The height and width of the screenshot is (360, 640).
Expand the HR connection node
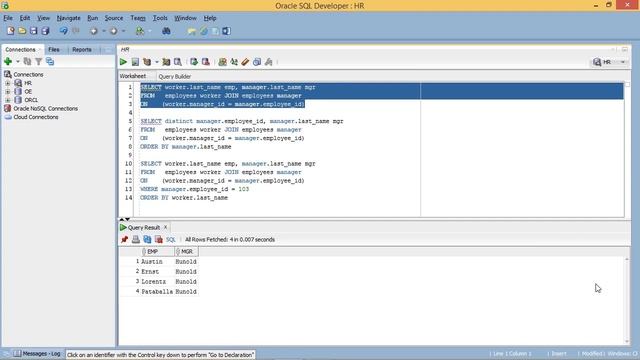point(7,83)
